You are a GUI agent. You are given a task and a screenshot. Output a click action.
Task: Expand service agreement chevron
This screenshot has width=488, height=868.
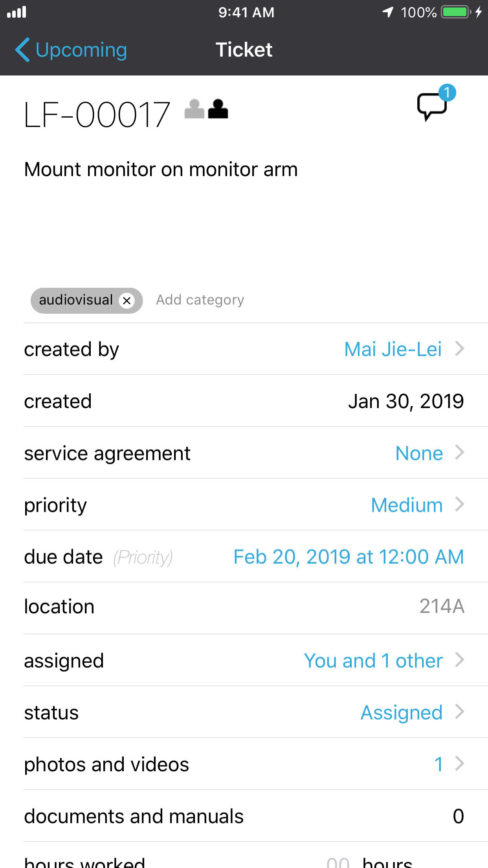click(x=459, y=453)
